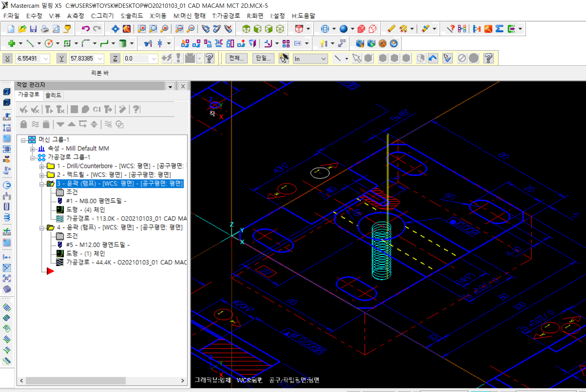The width and height of the screenshot is (586, 392).
Task: Open the C:그리기 menu
Action: [103, 16]
